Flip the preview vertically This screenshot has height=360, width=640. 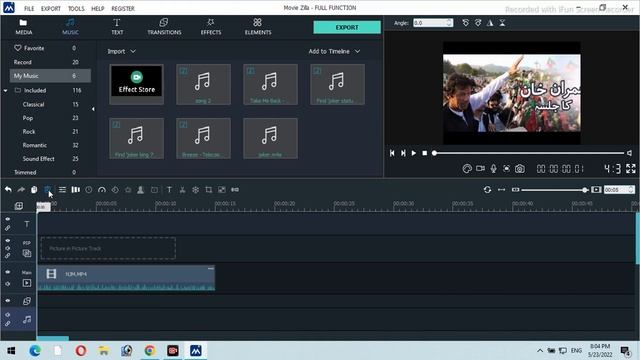(x=502, y=23)
